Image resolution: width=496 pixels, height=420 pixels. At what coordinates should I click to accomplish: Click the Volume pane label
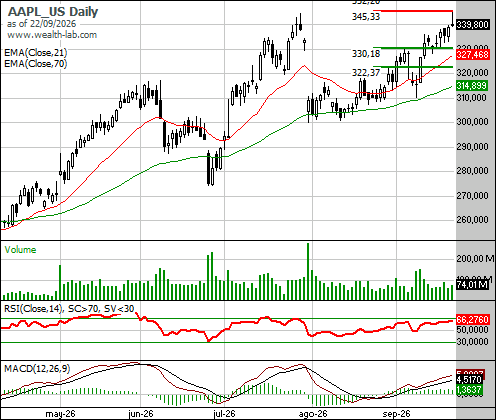point(20,250)
